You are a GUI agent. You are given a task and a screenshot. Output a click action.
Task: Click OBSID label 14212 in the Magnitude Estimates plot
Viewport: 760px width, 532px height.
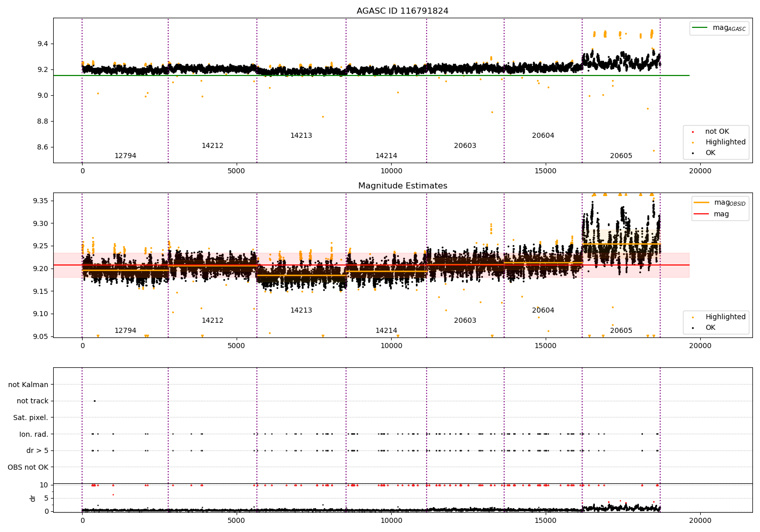tap(212, 321)
